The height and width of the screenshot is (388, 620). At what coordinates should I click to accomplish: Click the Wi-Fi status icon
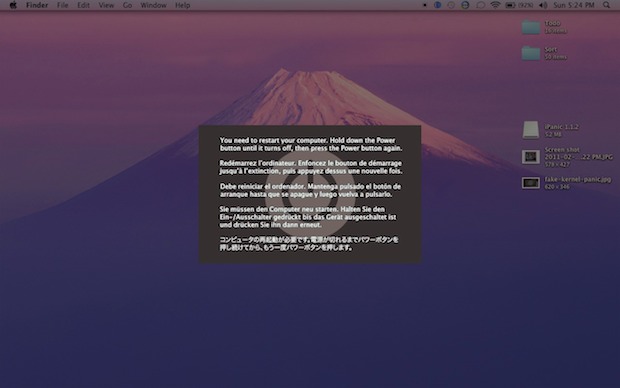coord(495,5)
